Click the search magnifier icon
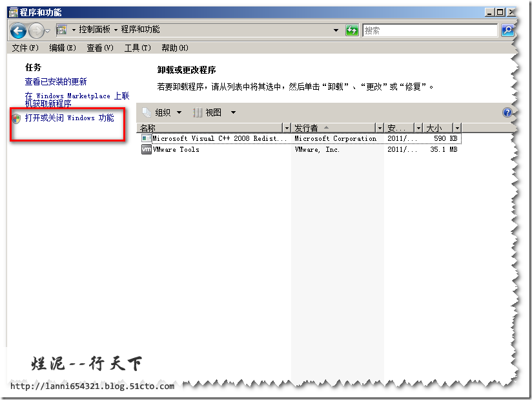 pyautogui.click(x=507, y=30)
